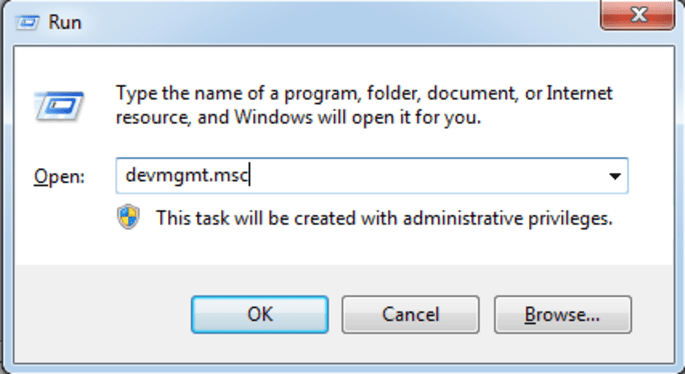The width and height of the screenshot is (685, 374).
Task: Click the administrative privileges notice text
Action: point(384,218)
